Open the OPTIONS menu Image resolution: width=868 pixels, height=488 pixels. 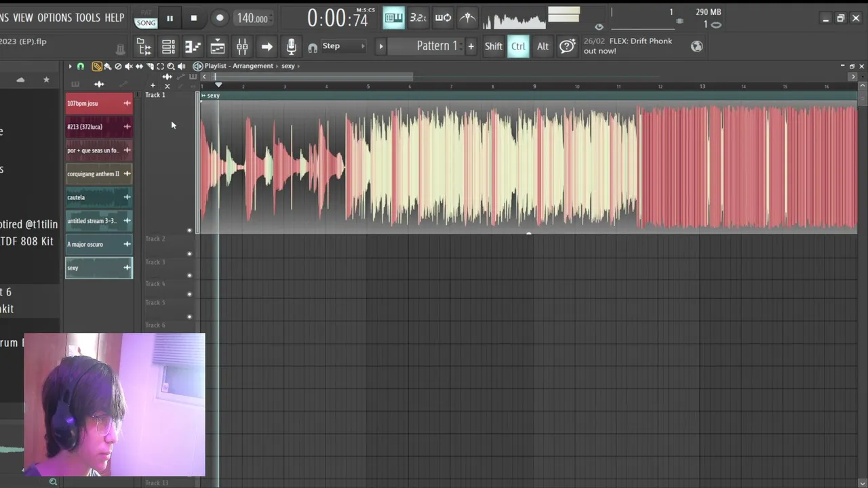pos(55,18)
